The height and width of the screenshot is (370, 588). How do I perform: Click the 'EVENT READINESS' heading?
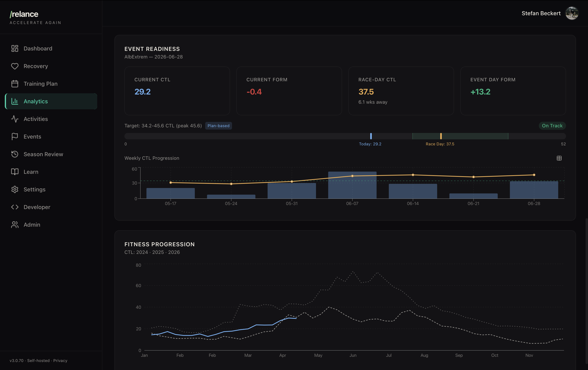click(x=152, y=49)
